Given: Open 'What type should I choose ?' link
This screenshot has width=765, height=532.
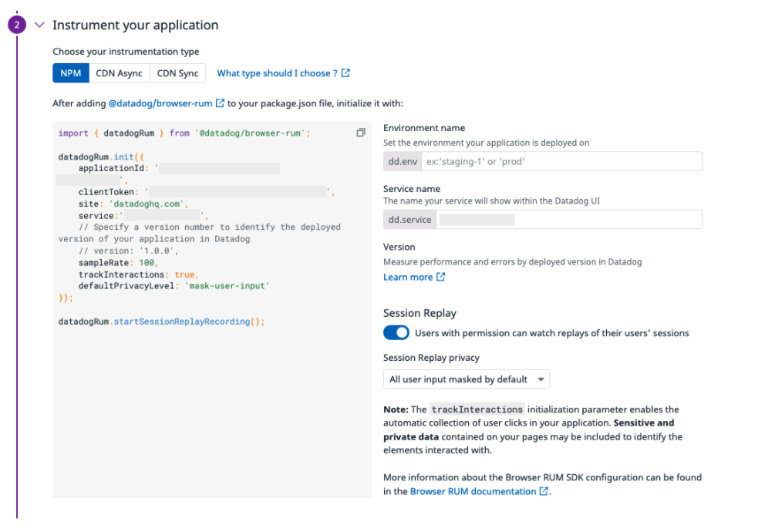Looking at the screenshot, I should pos(277,73).
